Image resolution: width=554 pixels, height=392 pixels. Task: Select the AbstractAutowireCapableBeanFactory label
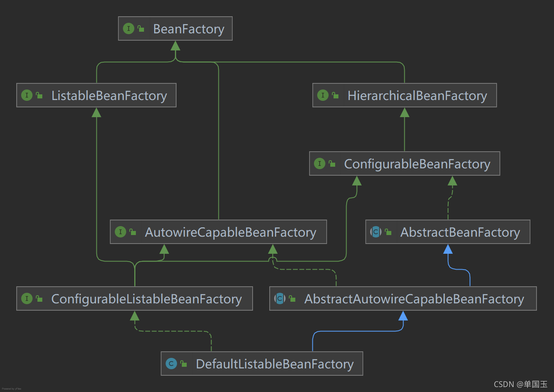click(x=414, y=299)
